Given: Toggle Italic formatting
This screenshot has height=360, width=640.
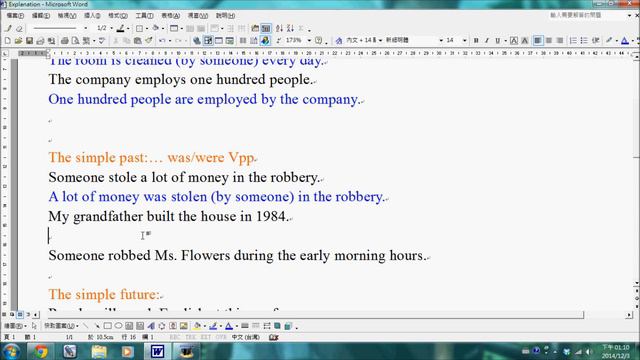Looking at the screenshot, I should pyautogui.click(x=487, y=40).
